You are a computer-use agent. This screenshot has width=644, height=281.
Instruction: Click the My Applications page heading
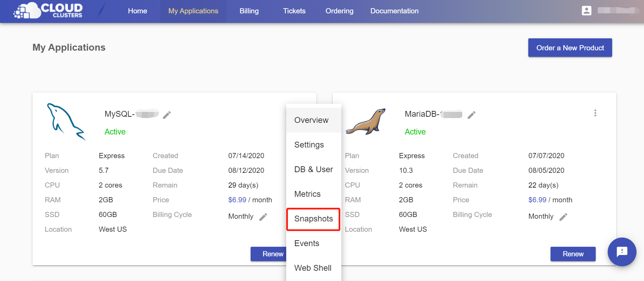click(69, 48)
